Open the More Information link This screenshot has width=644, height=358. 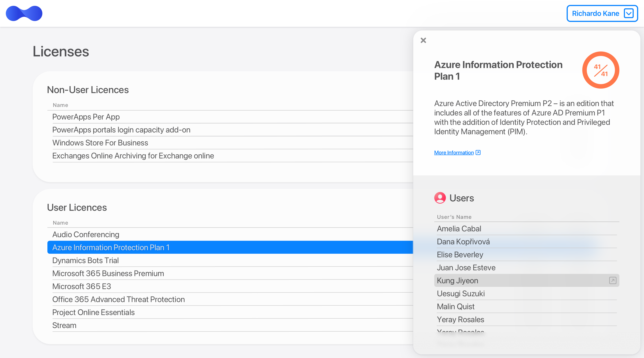pyautogui.click(x=454, y=153)
